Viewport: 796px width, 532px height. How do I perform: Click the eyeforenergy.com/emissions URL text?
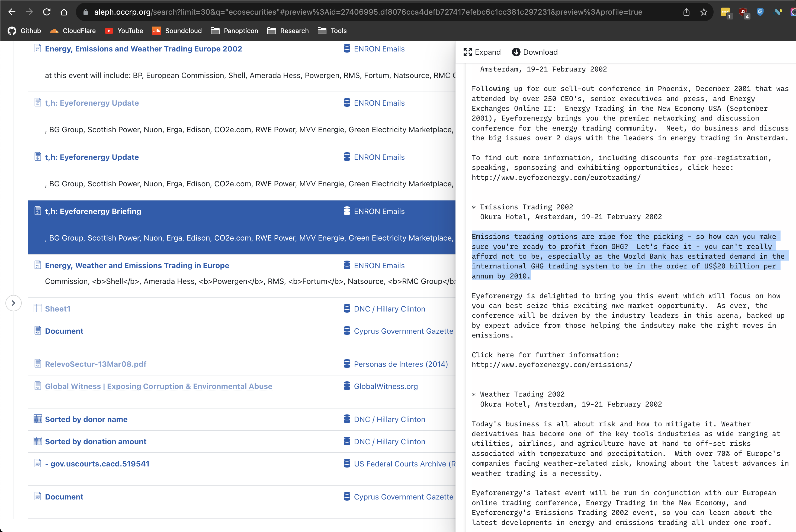click(x=552, y=365)
